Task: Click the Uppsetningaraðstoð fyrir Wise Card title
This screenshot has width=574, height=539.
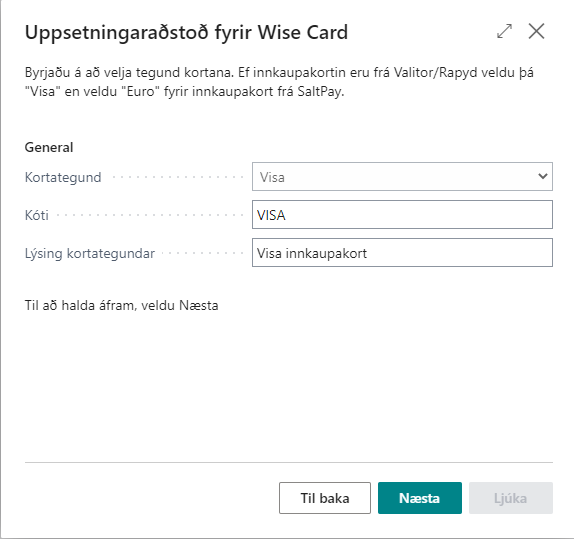Action: 186,33
